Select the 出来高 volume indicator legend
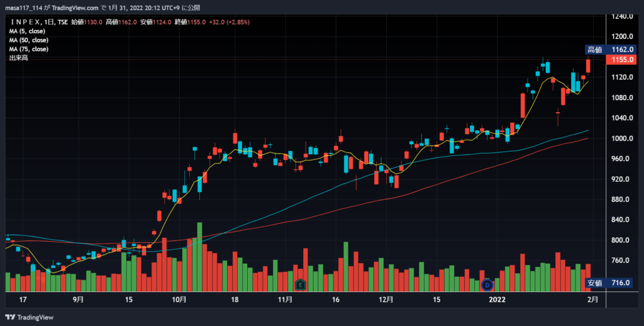 (18, 59)
